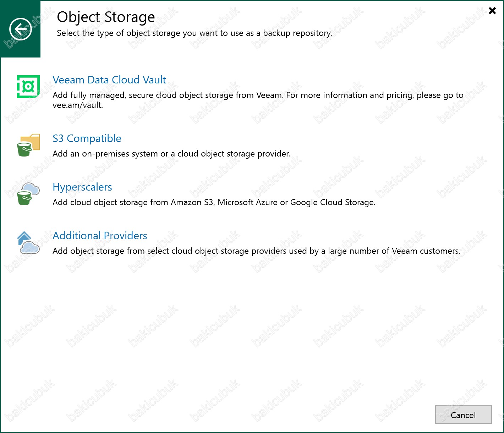Click 'Add an on-premises system' description text
The width and height of the screenshot is (504, 433).
click(171, 154)
